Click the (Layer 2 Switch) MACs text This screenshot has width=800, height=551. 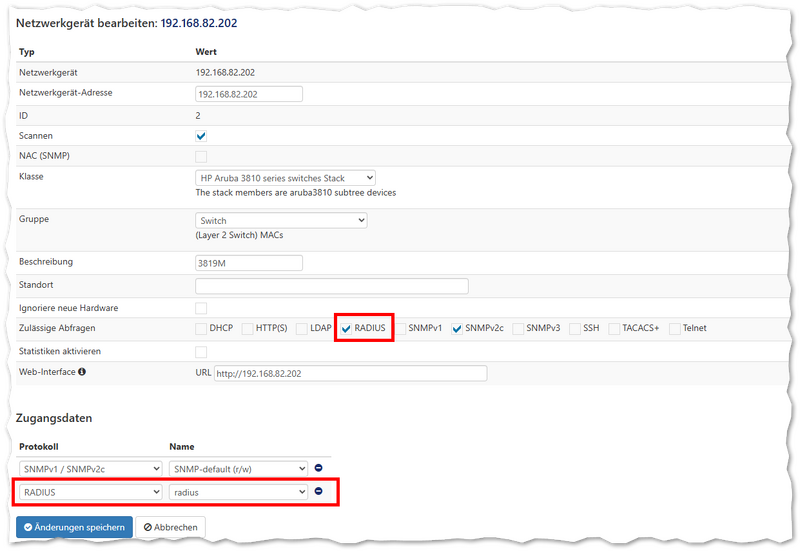[x=239, y=235]
